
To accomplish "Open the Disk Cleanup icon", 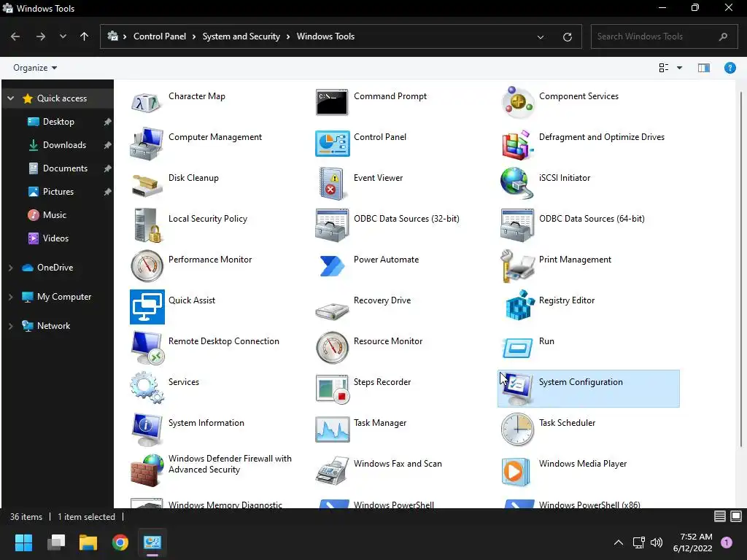I will click(x=147, y=186).
